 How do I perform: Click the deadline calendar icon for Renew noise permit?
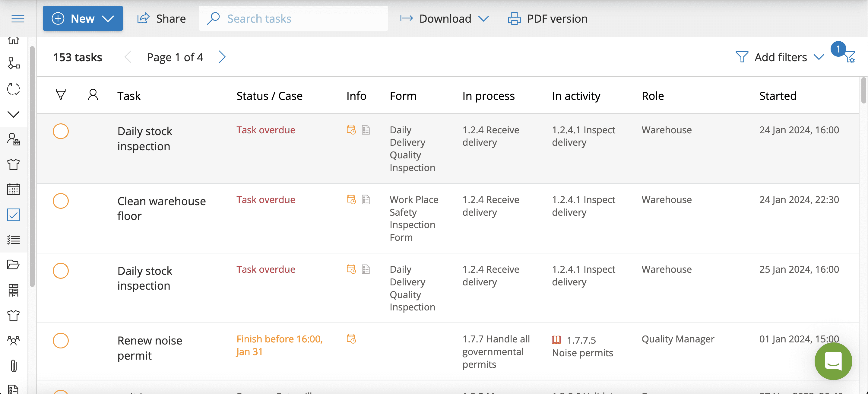[351, 339]
